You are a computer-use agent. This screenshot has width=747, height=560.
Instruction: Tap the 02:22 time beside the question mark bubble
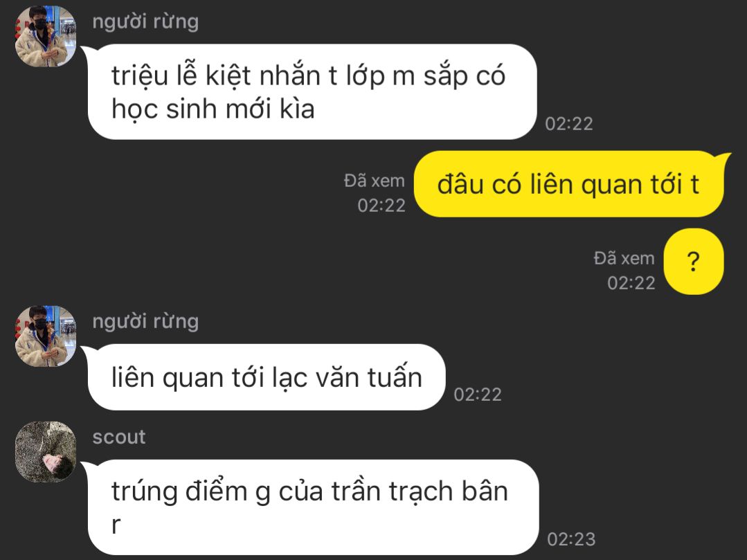click(631, 283)
